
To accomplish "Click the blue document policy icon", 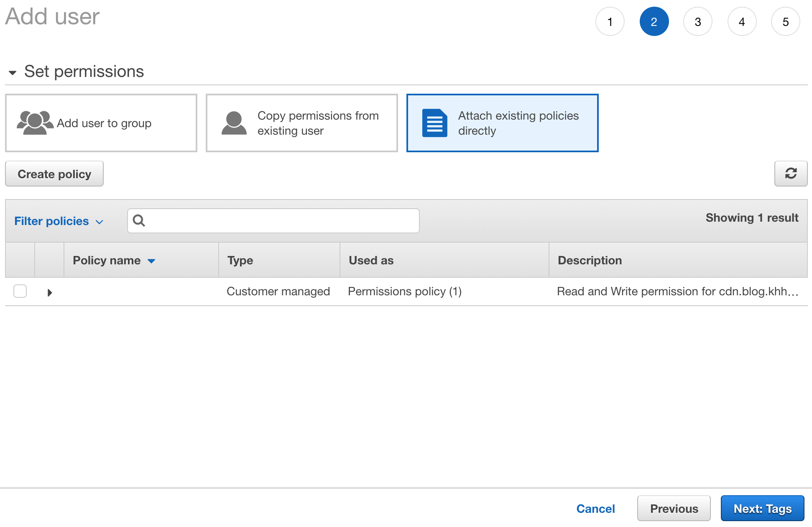I will tap(434, 123).
